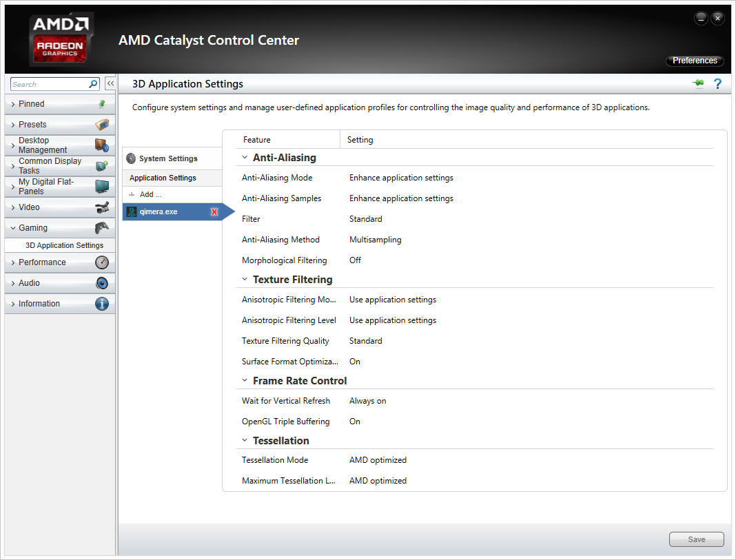Click the Application Settings heading

163,178
